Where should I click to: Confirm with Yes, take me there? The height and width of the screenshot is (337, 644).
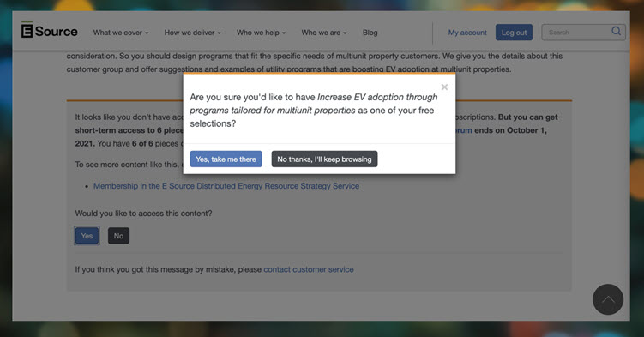[226, 159]
